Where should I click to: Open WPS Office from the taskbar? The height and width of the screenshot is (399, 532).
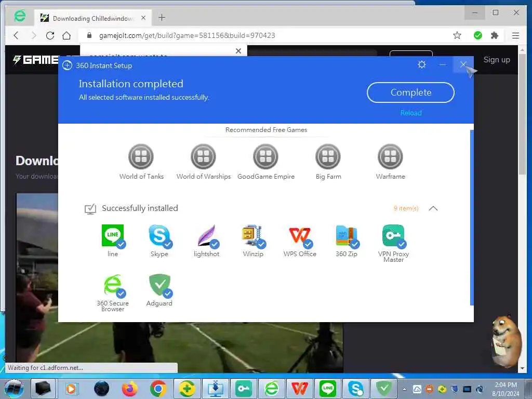click(300, 389)
